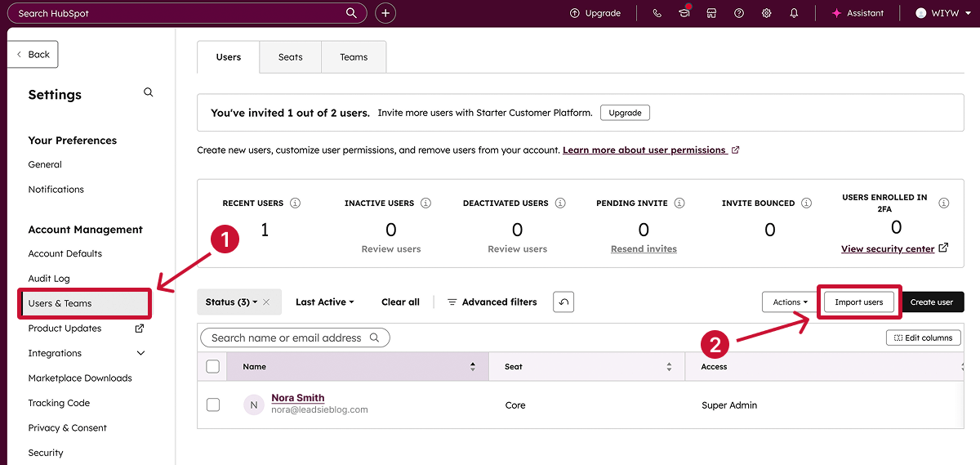The width and height of the screenshot is (980, 465).
Task: Switch to the Users tab
Action: tap(229, 57)
